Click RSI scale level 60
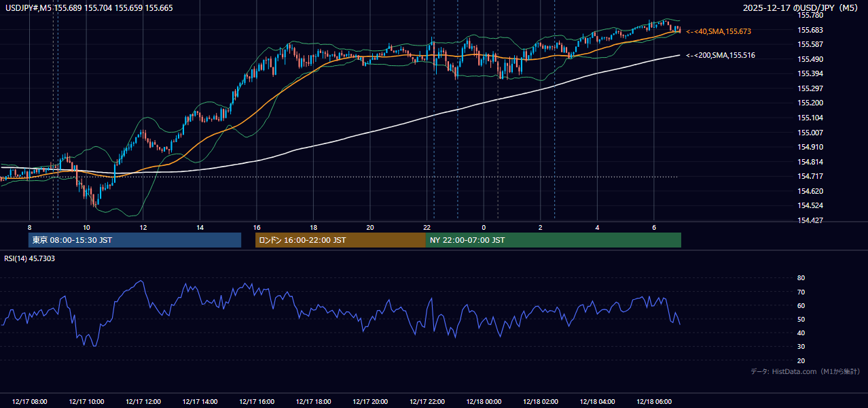Viewport: 868px width, 408px height. point(801,305)
